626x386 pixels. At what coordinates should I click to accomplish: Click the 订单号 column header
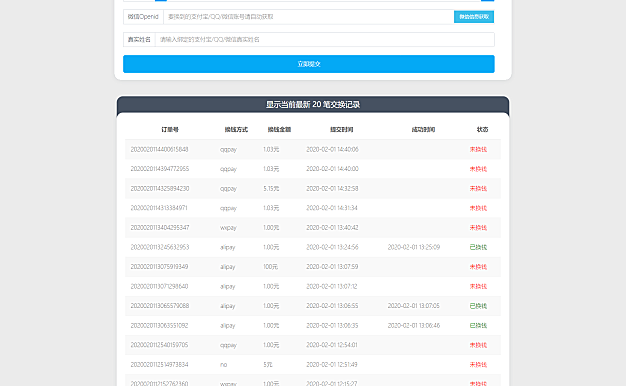tap(170, 129)
